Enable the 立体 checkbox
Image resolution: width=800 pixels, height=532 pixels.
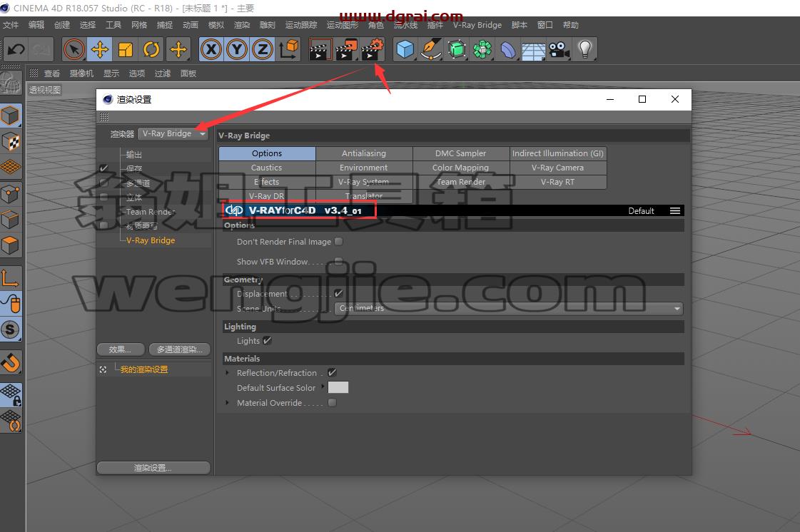pyautogui.click(x=104, y=197)
